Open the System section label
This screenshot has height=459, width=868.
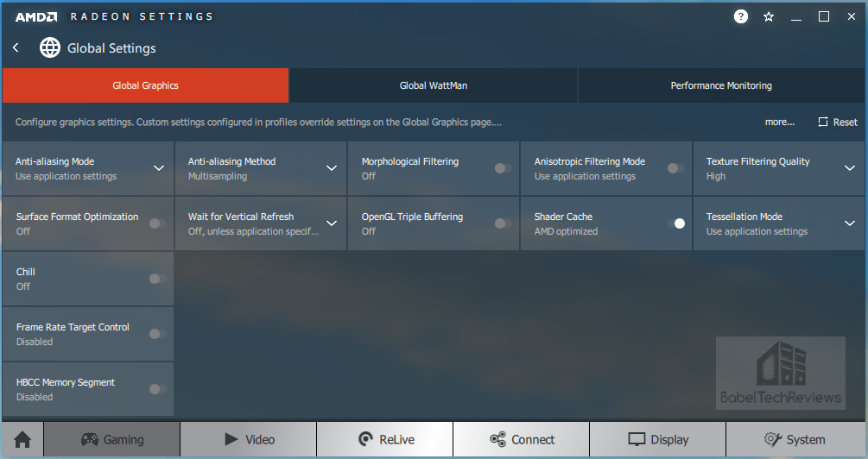click(806, 440)
